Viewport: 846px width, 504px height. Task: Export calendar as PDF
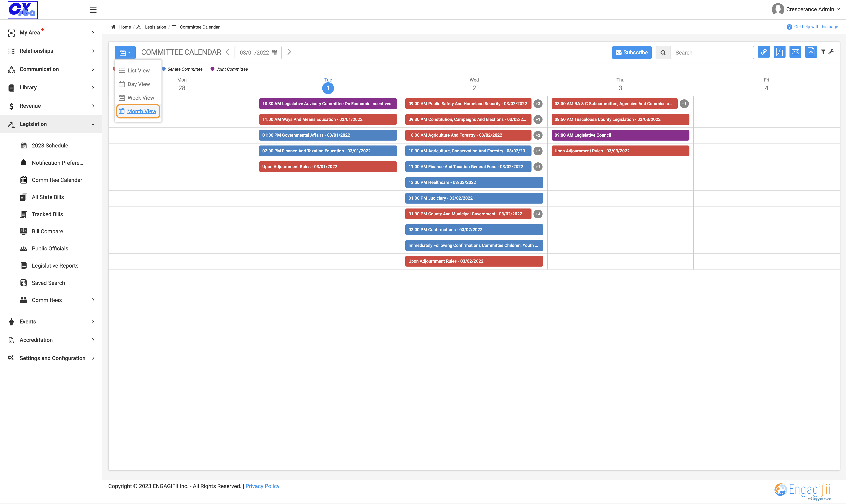[779, 52]
